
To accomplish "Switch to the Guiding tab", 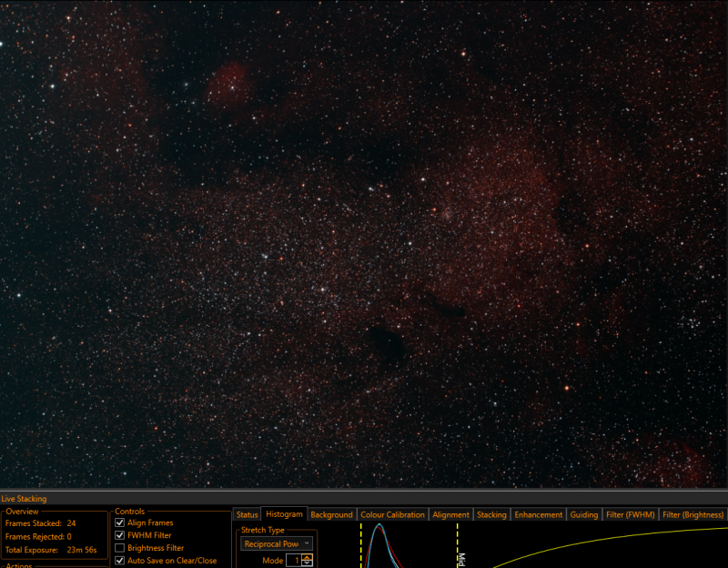I will [x=584, y=514].
